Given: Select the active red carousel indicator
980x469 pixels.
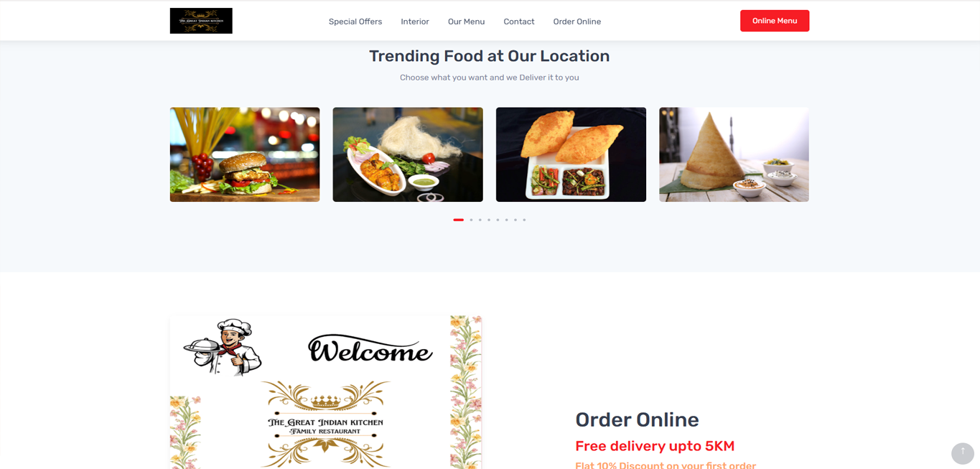Looking at the screenshot, I should pos(459,220).
